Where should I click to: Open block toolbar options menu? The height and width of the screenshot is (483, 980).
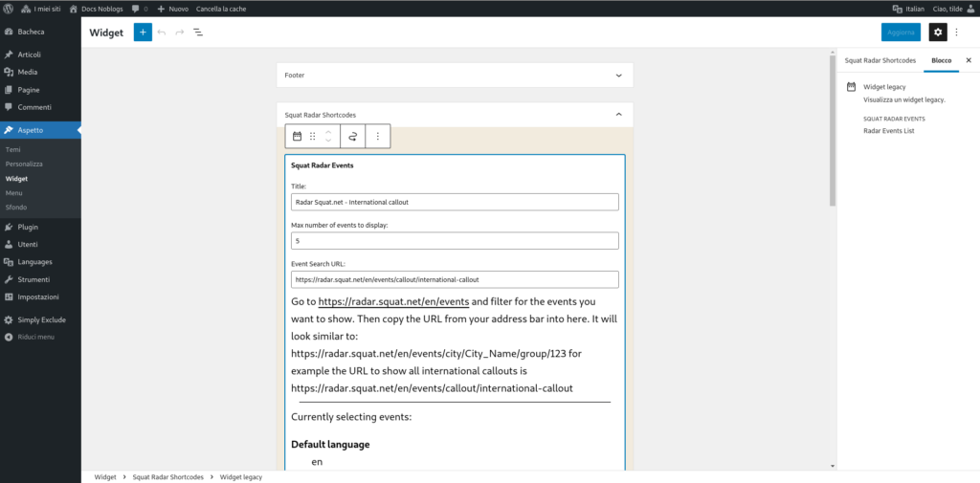pyautogui.click(x=377, y=136)
